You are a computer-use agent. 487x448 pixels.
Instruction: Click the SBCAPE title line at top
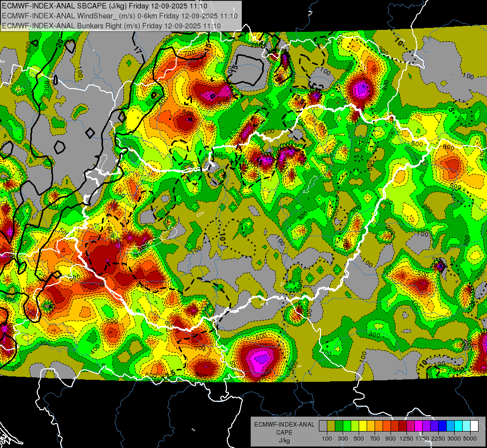click(x=104, y=6)
